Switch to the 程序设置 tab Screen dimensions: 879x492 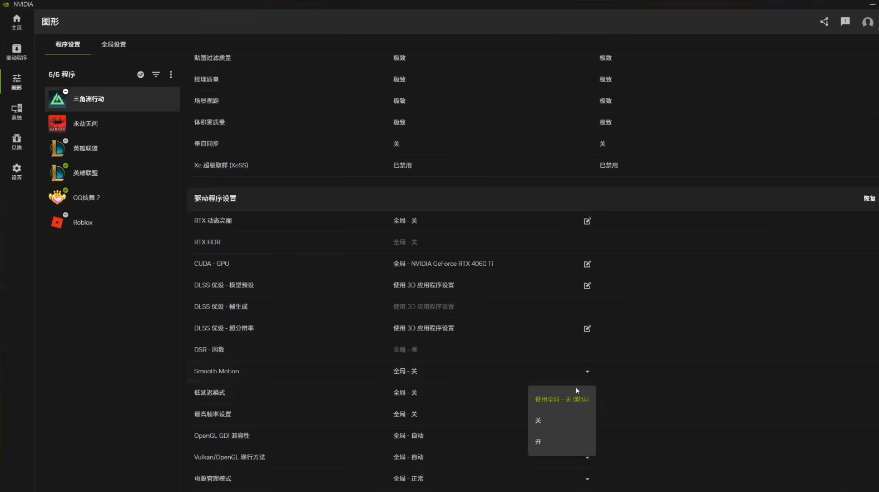69,45
